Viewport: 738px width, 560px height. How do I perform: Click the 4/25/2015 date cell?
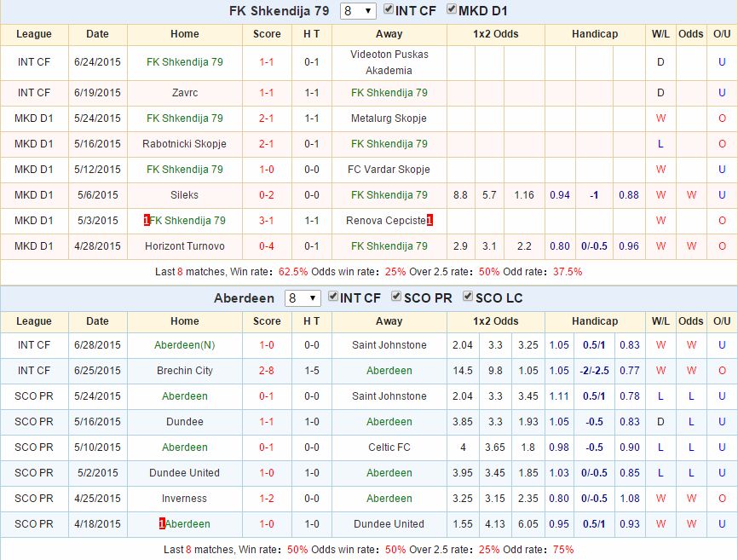97,499
